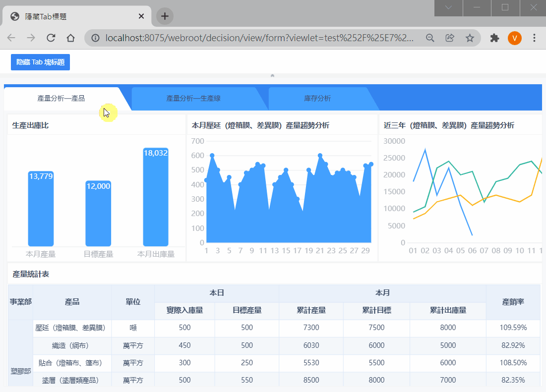
Task: Select the 109.59% 產銷率 cell
Action: pyautogui.click(x=513, y=328)
